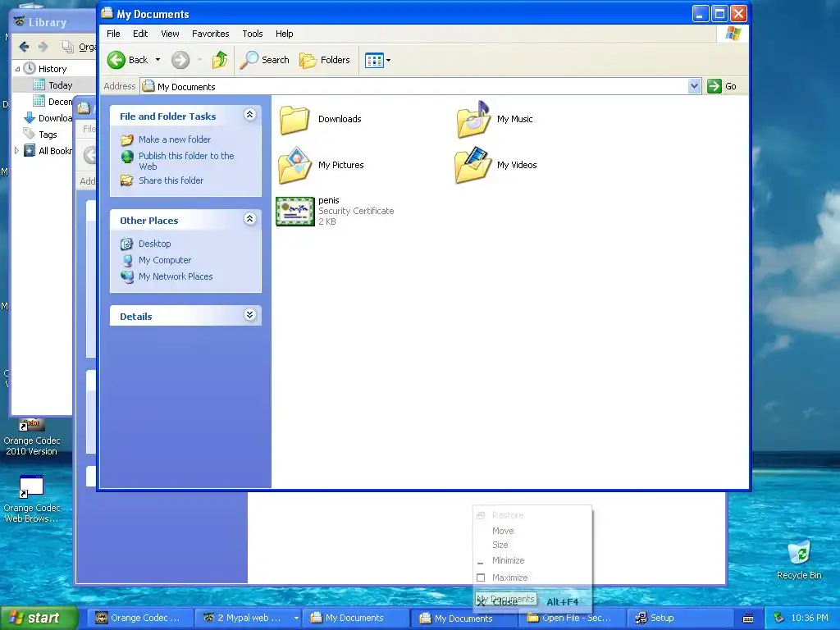Click the Up one level folder icon
The image size is (840, 630).
coord(220,60)
